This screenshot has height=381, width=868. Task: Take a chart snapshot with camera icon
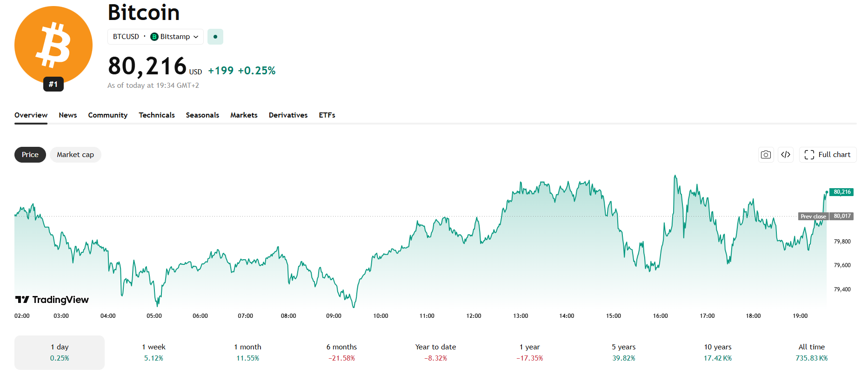766,155
